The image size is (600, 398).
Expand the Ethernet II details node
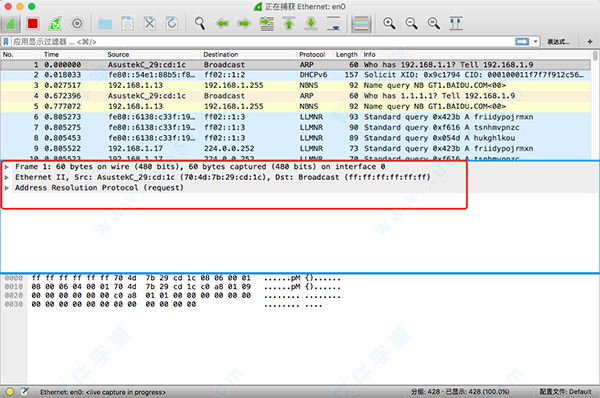[7, 177]
